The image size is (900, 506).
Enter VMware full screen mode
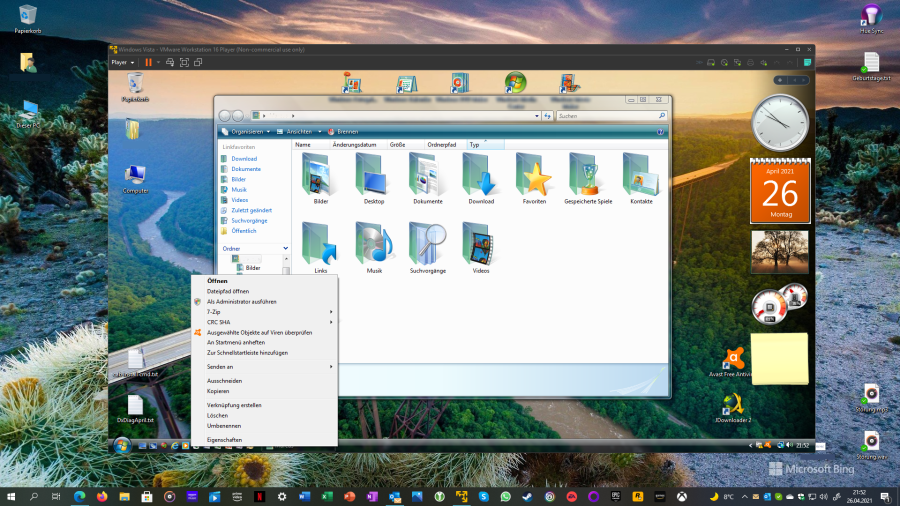pyautogui.click(x=184, y=62)
